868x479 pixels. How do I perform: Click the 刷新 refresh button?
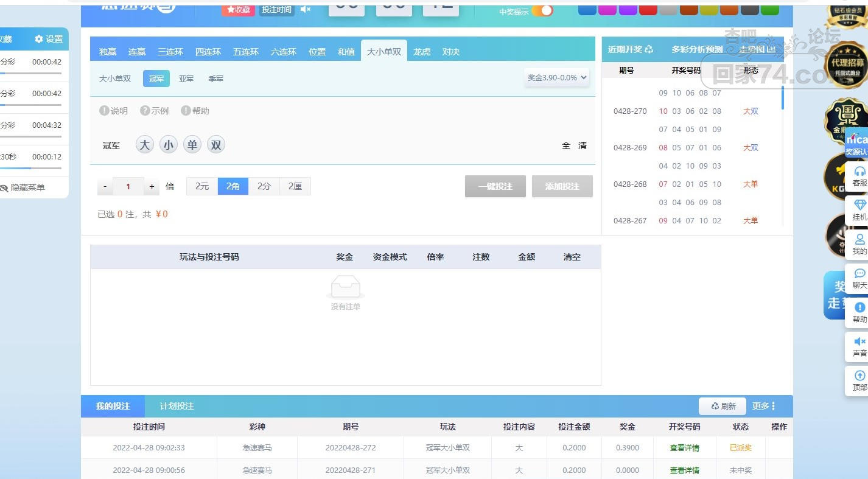723,406
